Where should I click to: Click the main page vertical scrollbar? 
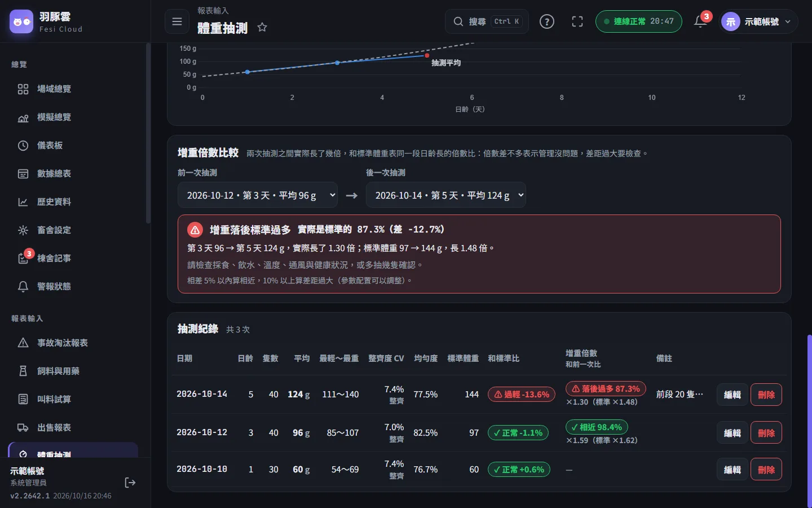809,421
